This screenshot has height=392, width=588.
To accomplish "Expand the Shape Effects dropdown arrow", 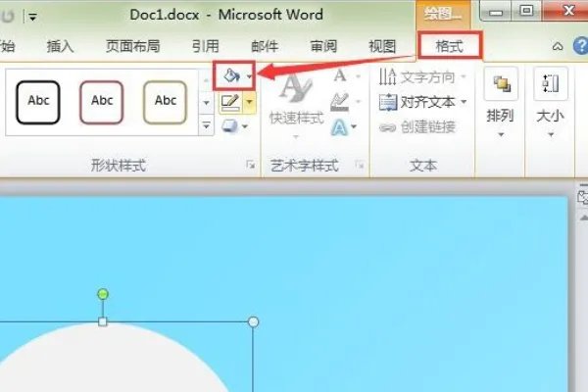I will coord(245,126).
